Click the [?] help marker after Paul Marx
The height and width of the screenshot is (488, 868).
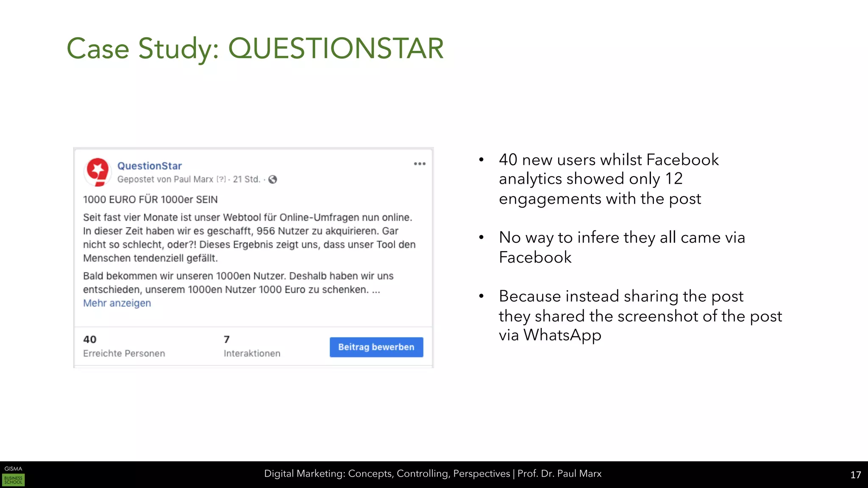coord(221,180)
